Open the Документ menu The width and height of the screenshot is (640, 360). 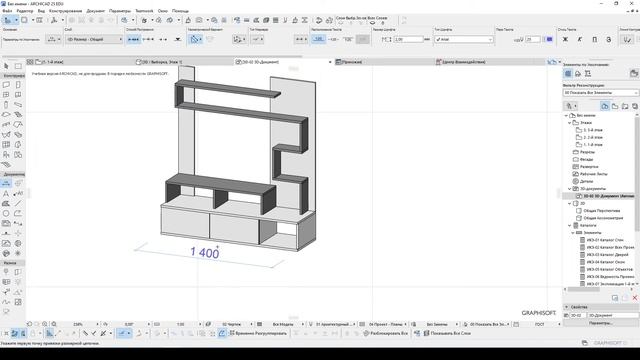(x=96, y=11)
